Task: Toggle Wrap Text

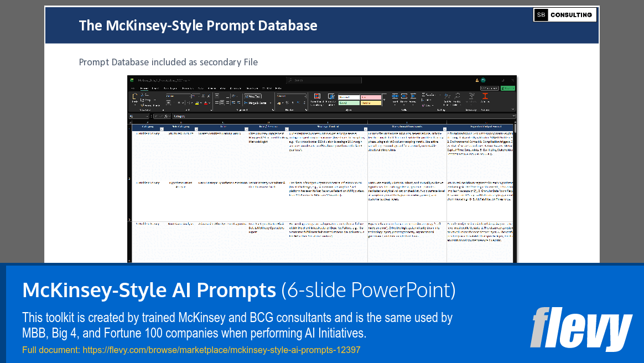Action: tap(253, 96)
